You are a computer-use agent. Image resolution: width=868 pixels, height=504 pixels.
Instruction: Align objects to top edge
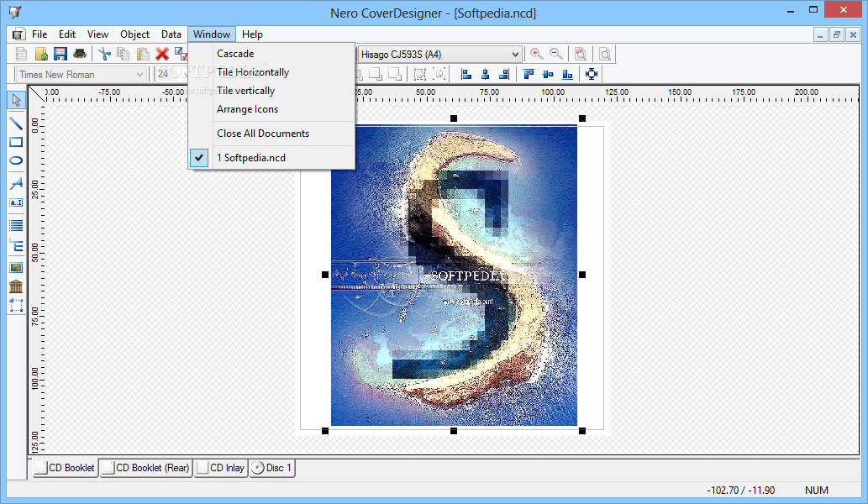(x=529, y=74)
